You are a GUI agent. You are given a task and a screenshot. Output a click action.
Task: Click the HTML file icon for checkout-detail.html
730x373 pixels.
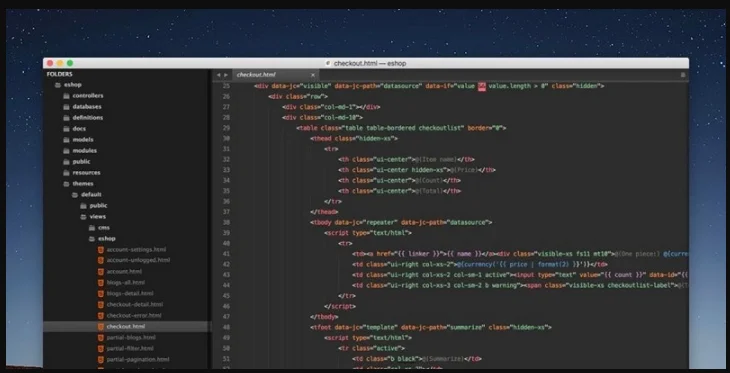click(101, 305)
